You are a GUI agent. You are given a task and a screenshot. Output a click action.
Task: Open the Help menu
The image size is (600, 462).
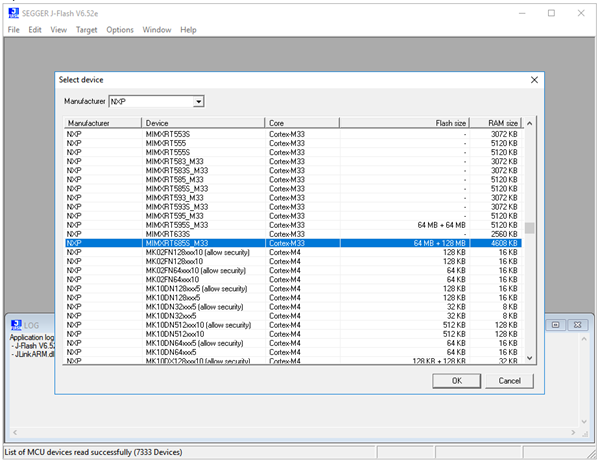pos(188,30)
